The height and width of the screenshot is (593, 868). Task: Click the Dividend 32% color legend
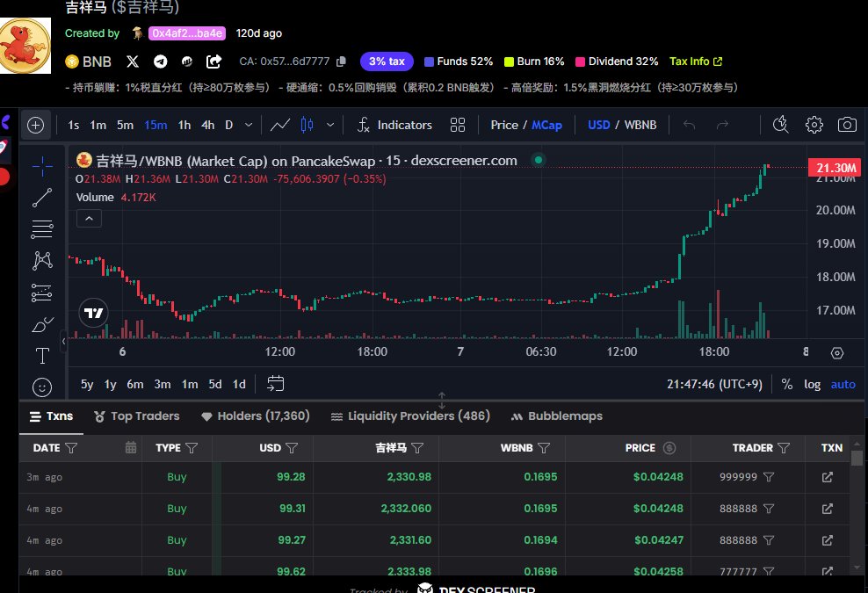coord(617,61)
